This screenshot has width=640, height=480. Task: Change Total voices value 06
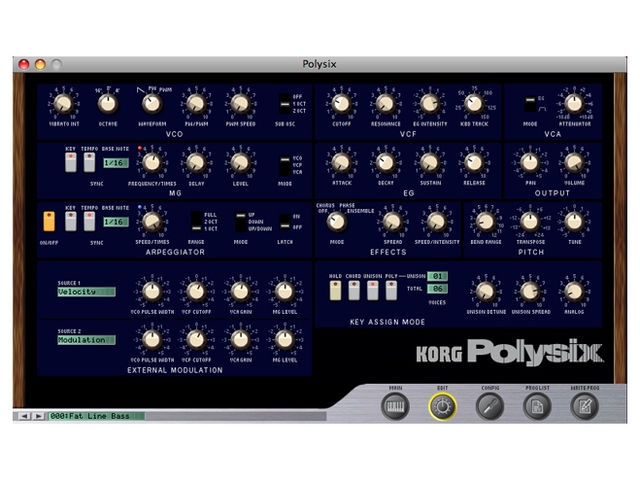click(438, 289)
